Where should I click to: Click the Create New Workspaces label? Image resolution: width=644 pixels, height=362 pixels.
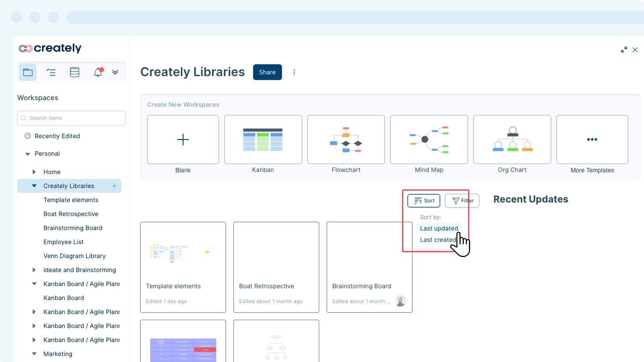[x=183, y=105]
